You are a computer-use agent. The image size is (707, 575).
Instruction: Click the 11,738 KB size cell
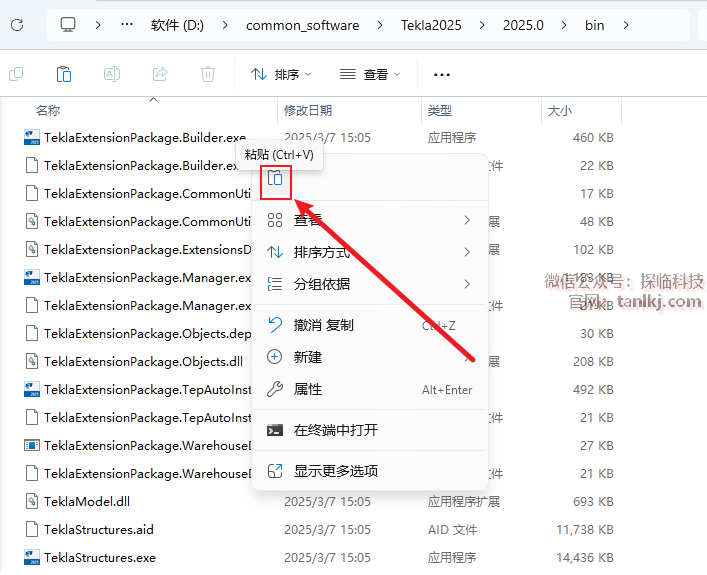pyautogui.click(x=585, y=529)
